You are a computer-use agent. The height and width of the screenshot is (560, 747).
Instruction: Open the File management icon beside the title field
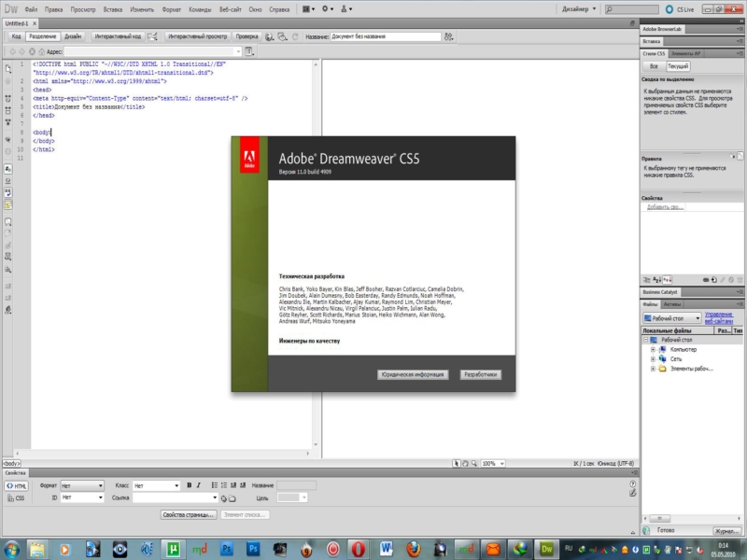click(448, 36)
